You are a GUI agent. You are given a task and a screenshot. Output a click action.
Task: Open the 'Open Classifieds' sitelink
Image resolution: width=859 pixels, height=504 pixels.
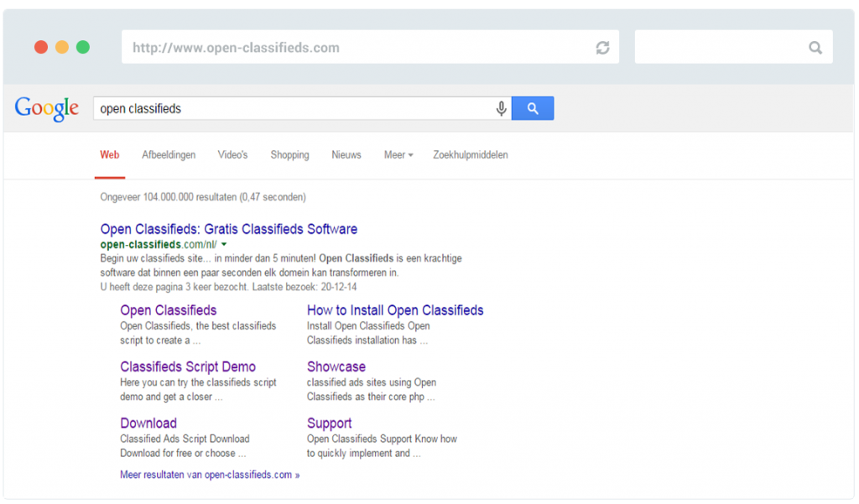(x=168, y=310)
